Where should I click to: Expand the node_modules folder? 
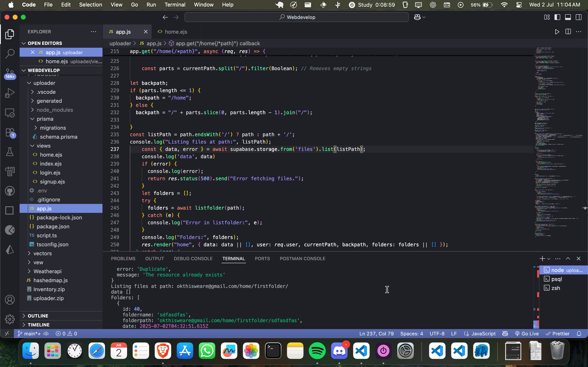(55, 110)
